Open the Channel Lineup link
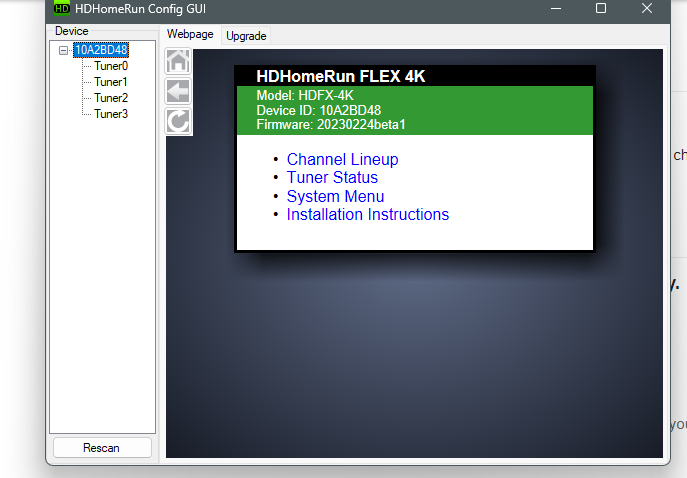The height and width of the screenshot is (478, 687). (x=342, y=160)
